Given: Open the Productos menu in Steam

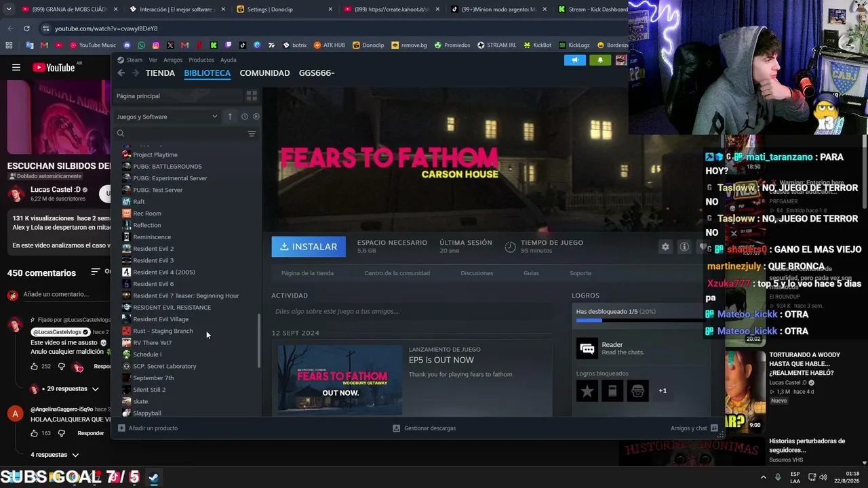Looking at the screenshot, I should click(x=201, y=60).
